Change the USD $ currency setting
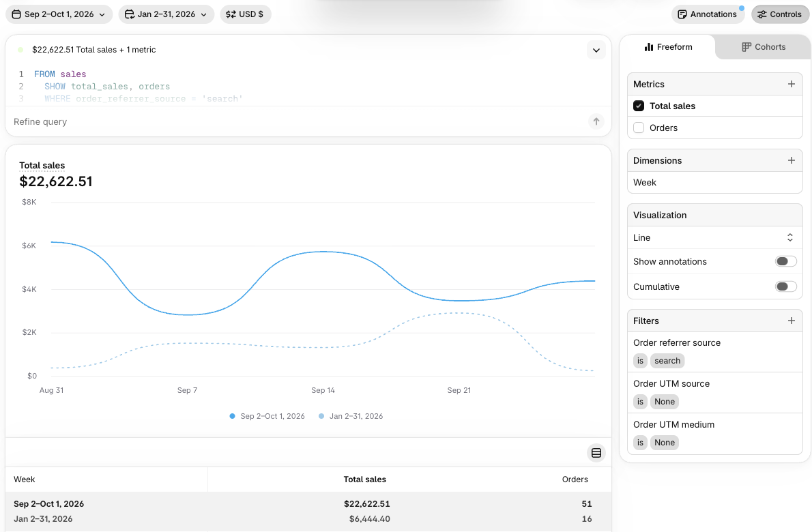This screenshot has width=812, height=532. click(246, 14)
